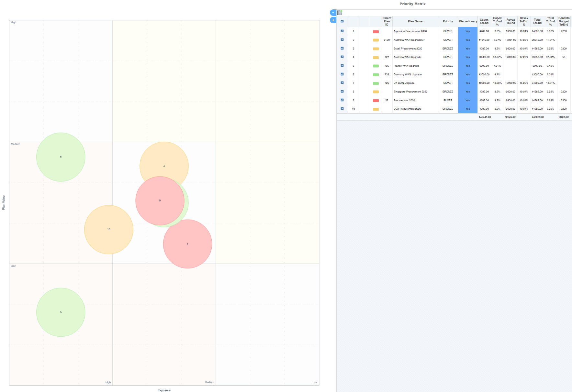Select red bubble 1 in the matrix

click(188, 244)
